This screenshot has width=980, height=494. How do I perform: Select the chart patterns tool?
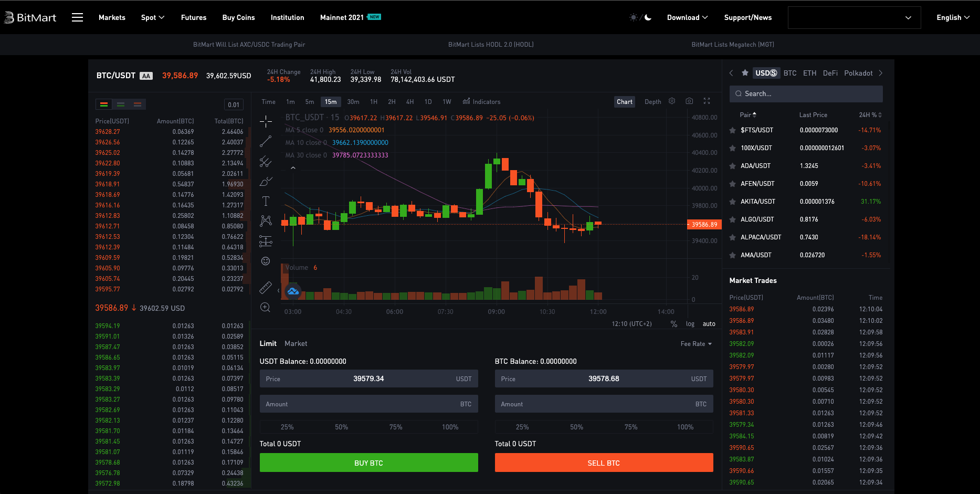click(266, 221)
